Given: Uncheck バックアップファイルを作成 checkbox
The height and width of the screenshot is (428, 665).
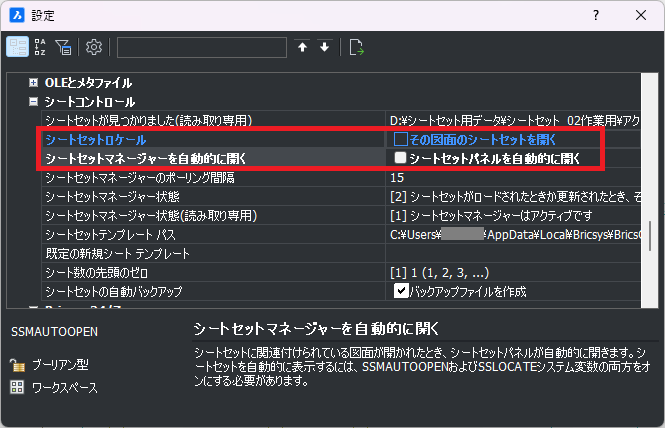Looking at the screenshot, I should click(x=401, y=291).
